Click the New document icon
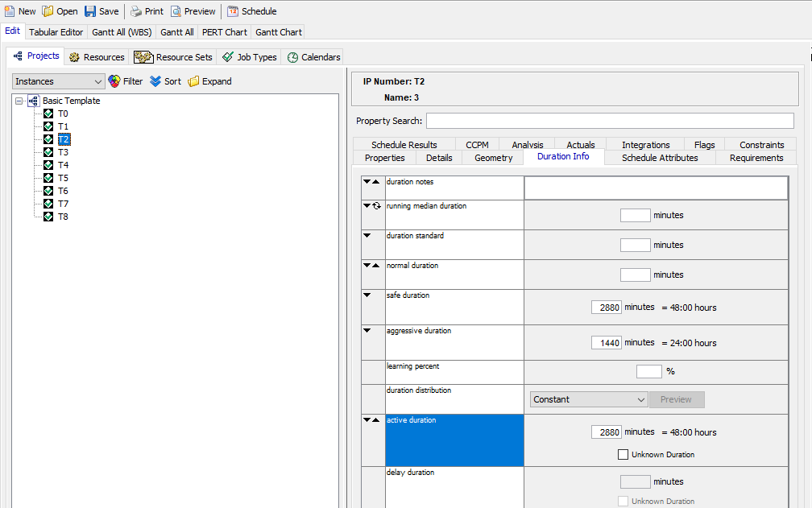 pyautogui.click(x=10, y=11)
